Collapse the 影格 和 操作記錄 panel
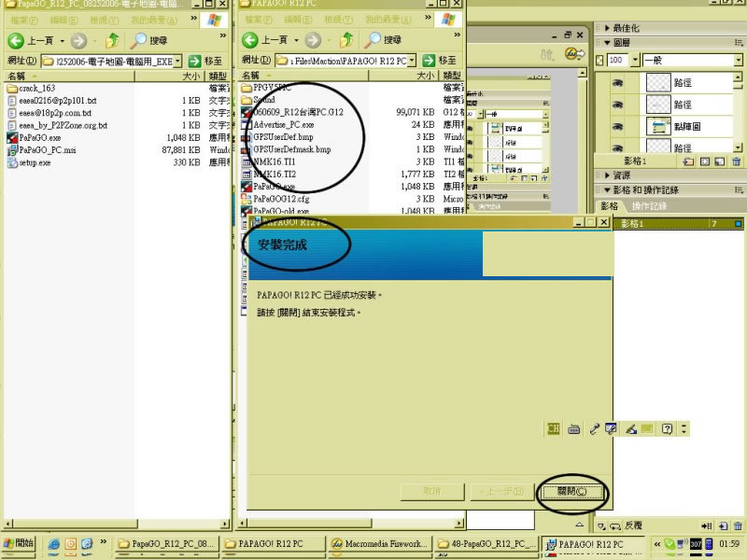 coord(608,190)
